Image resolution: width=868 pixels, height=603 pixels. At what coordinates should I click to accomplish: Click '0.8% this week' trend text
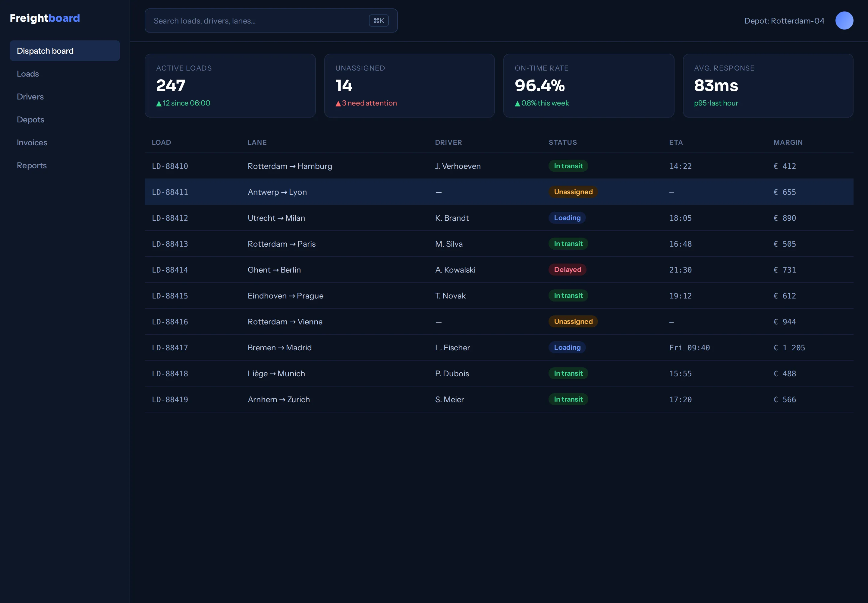click(542, 103)
